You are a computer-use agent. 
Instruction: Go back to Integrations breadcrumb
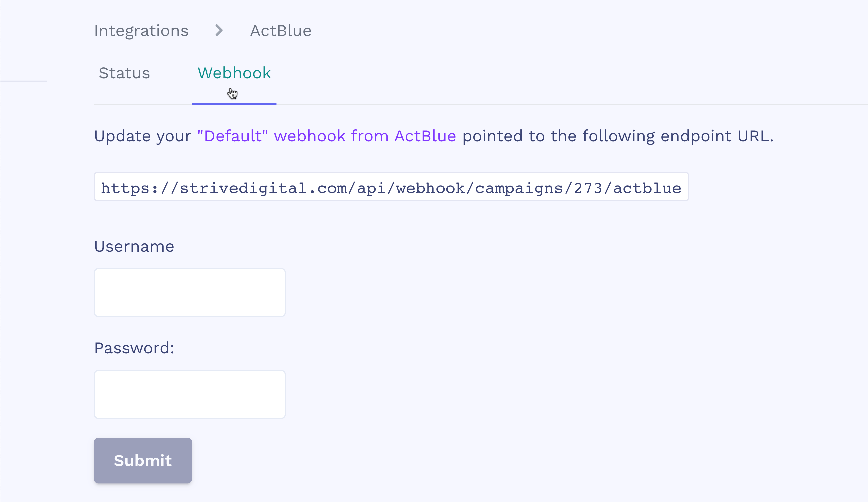tap(141, 31)
